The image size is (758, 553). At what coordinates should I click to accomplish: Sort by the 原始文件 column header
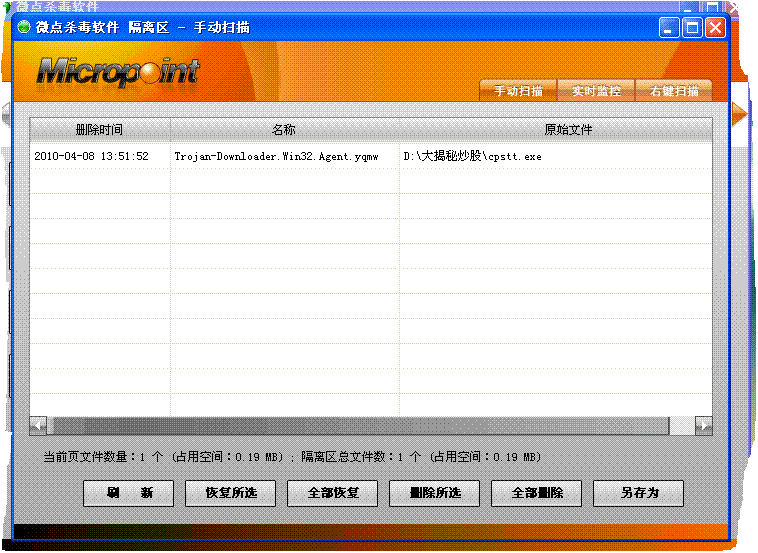(x=556, y=130)
